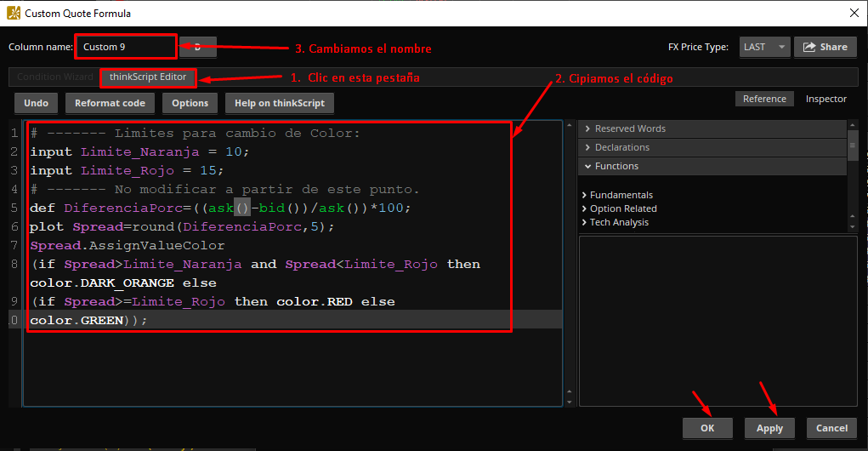Click the reference panel scrollbar thumb
The width and height of the screenshot is (868, 451).
click(x=853, y=146)
